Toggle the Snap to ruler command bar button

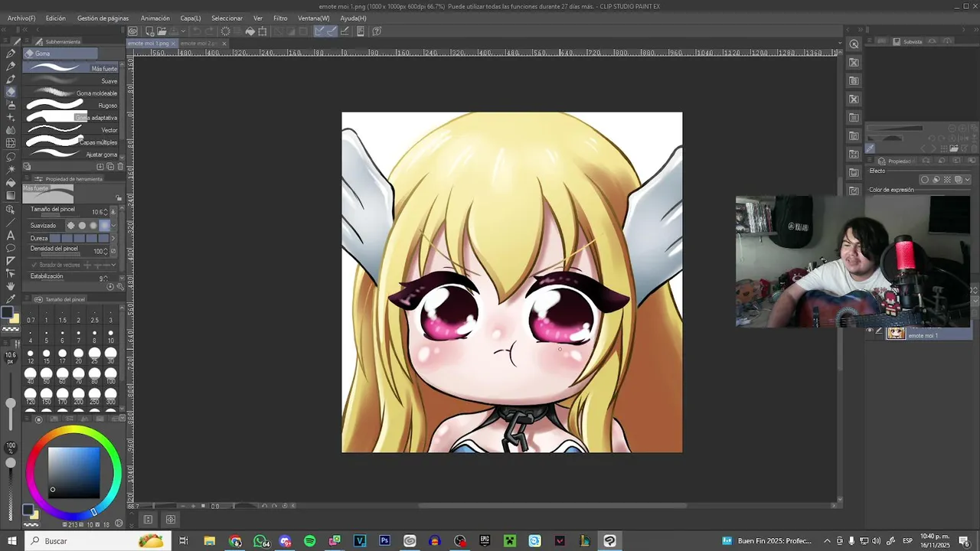(319, 31)
